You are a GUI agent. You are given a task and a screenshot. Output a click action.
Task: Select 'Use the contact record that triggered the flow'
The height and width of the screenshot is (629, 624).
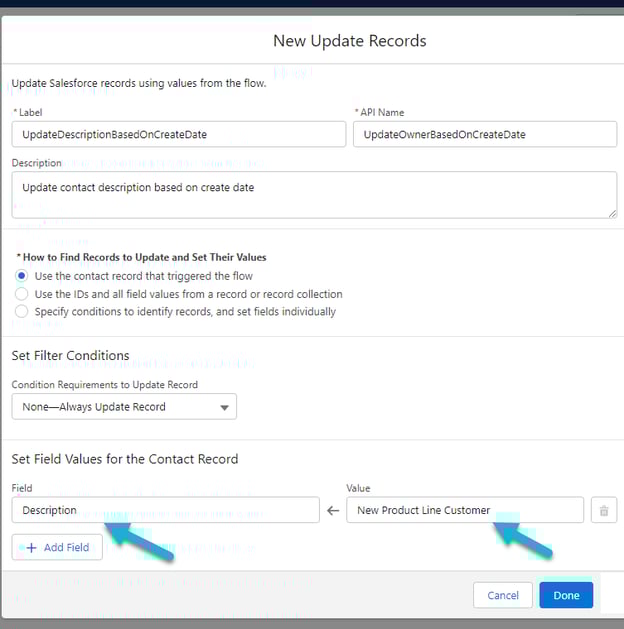click(x=22, y=276)
